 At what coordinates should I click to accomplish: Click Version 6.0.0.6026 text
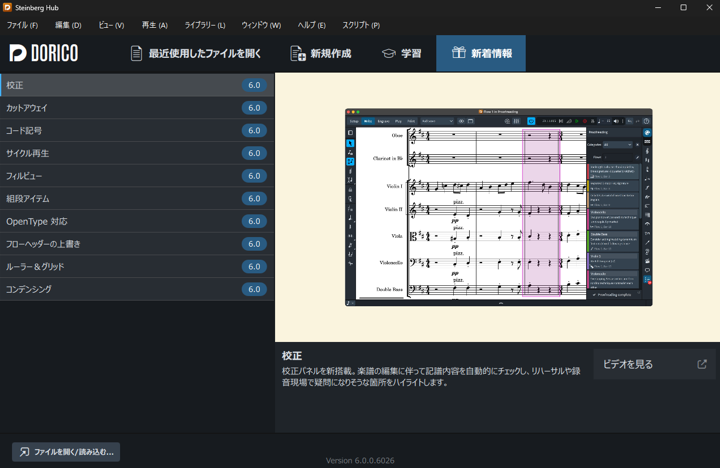(x=360, y=460)
